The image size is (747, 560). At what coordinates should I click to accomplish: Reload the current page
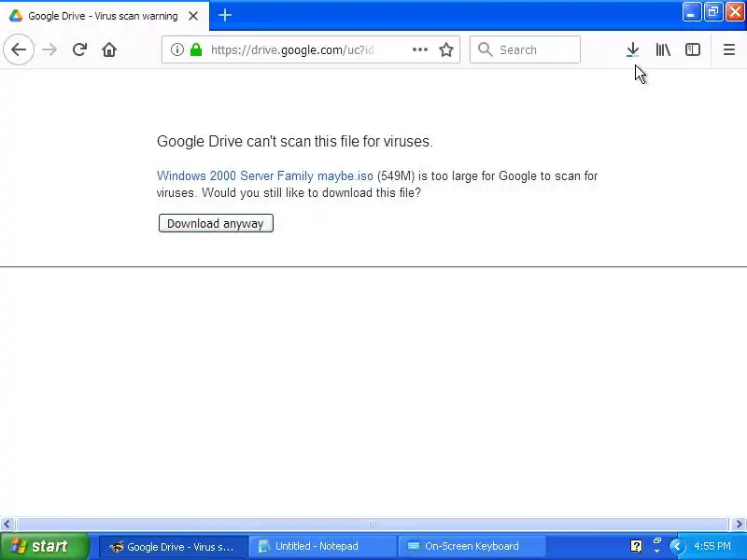(79, 49)
